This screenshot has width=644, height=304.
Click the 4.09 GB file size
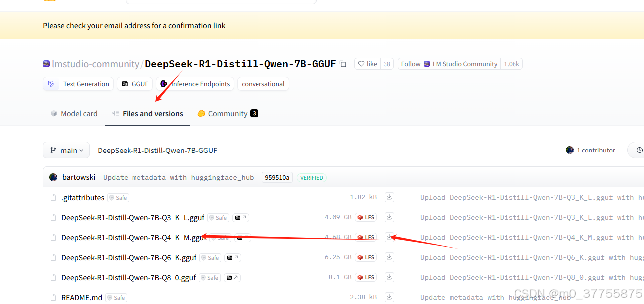click(338, 217)
